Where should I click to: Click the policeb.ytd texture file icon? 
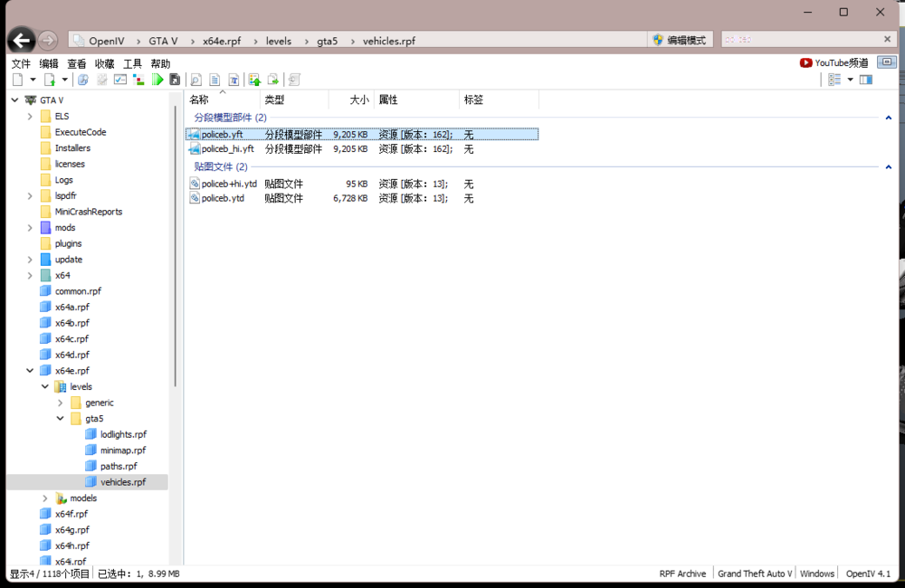tap(194, 198)
